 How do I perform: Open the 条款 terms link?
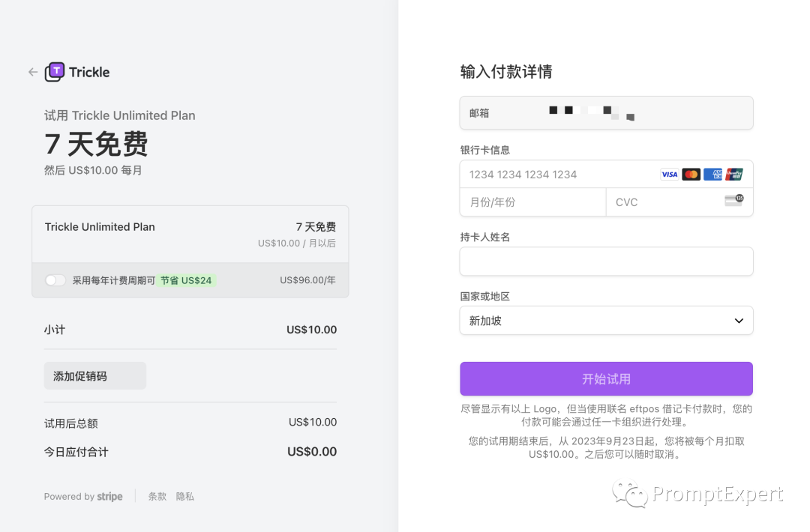click(157, 497)
